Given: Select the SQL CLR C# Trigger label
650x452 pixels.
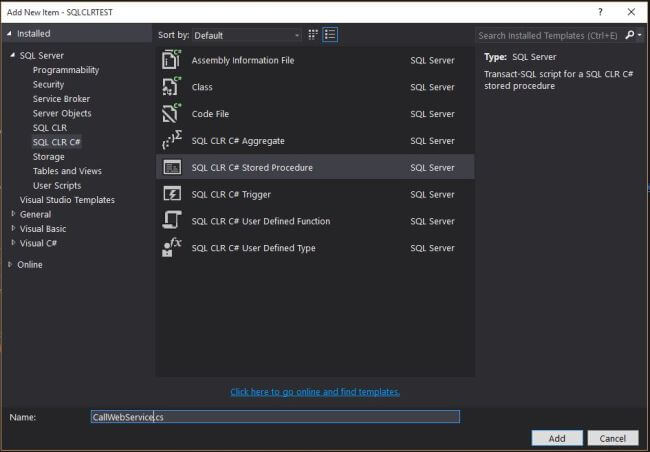Looking at the screenshot, I should click(231, 194).
